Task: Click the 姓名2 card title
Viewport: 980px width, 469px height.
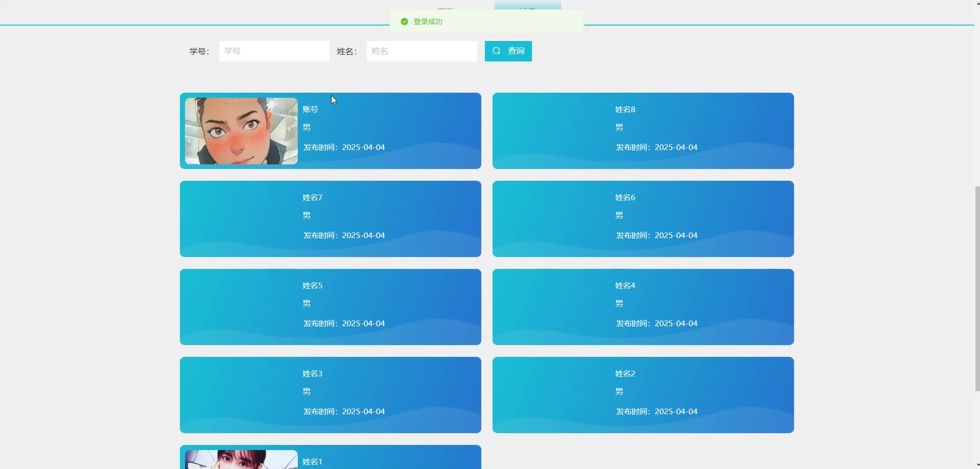Action: click(625, 373)
